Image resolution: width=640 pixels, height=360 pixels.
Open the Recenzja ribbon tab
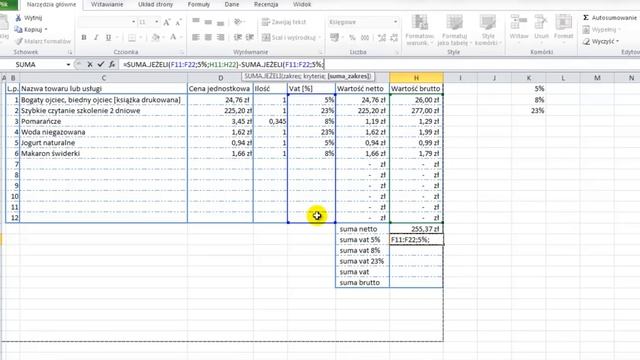point(266,4)
